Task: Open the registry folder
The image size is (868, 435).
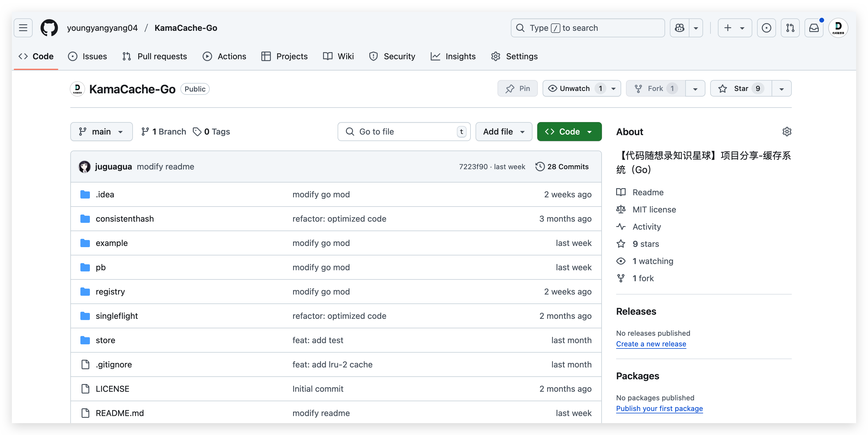Action: [110, 291]
